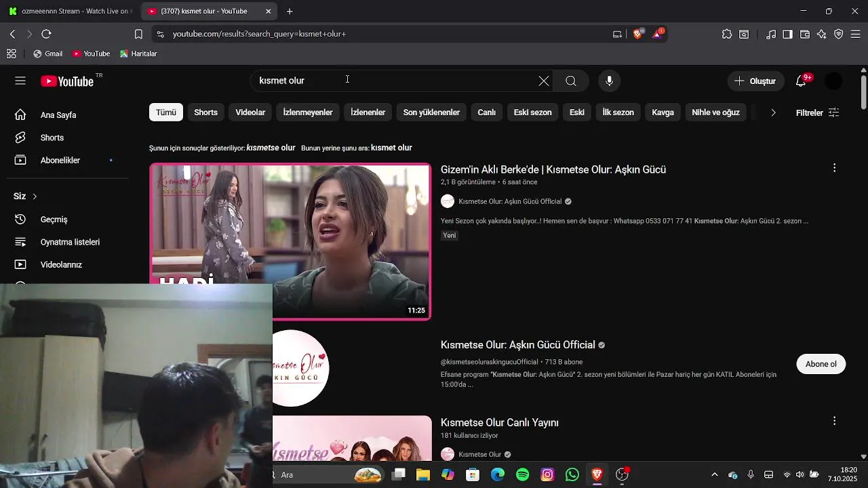Subscribe with the Abone ol button
Image resolution: width=868 pixels, height=488 pixels.
click(821, 364)
